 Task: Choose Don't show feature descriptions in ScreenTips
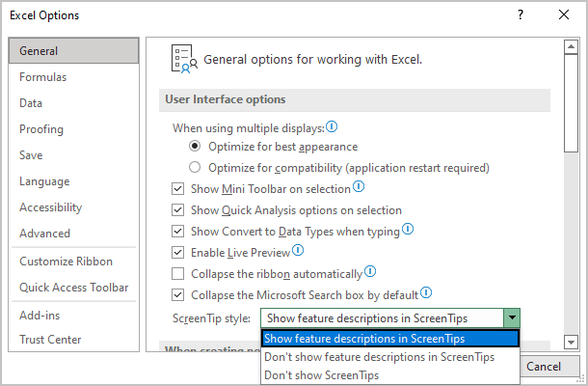[x=390, y=357]
